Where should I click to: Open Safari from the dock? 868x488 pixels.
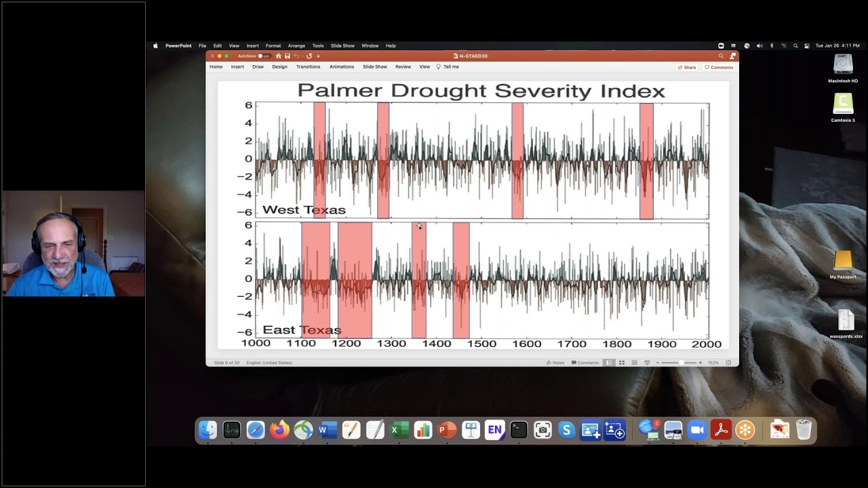click(256, 430)
